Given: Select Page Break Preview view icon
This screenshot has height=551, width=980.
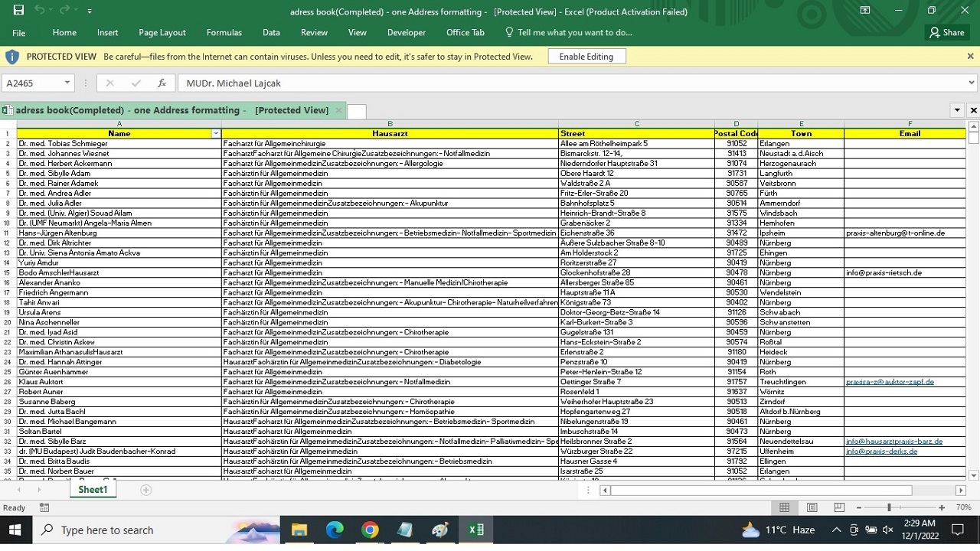Looking at the screenshot, I should (x=839, y=507).
